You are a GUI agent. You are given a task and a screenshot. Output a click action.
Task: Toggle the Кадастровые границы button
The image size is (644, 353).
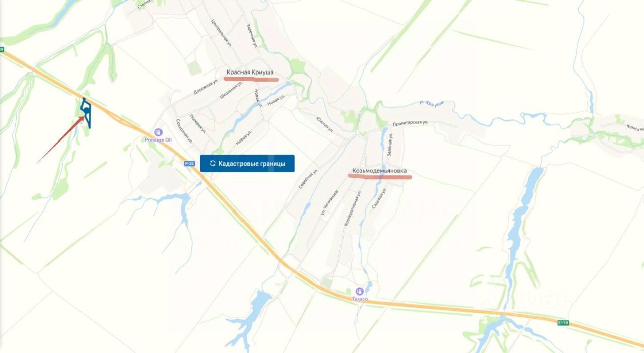click(x=247, y=164)
